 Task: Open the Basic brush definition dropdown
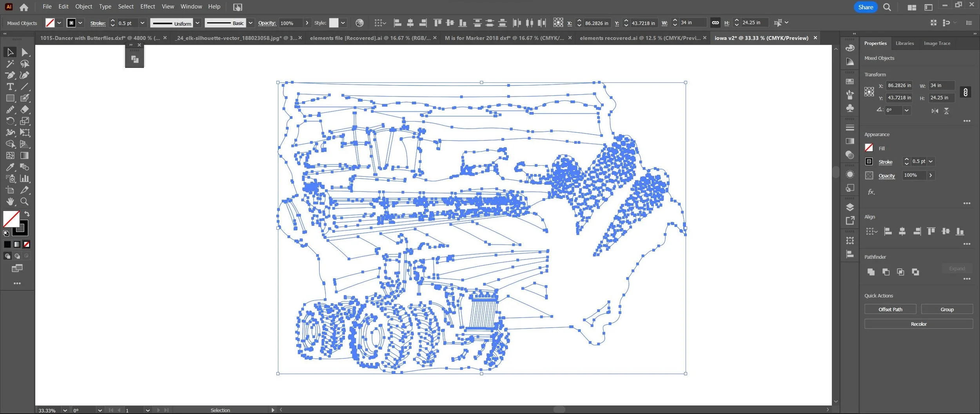[250, 23]
